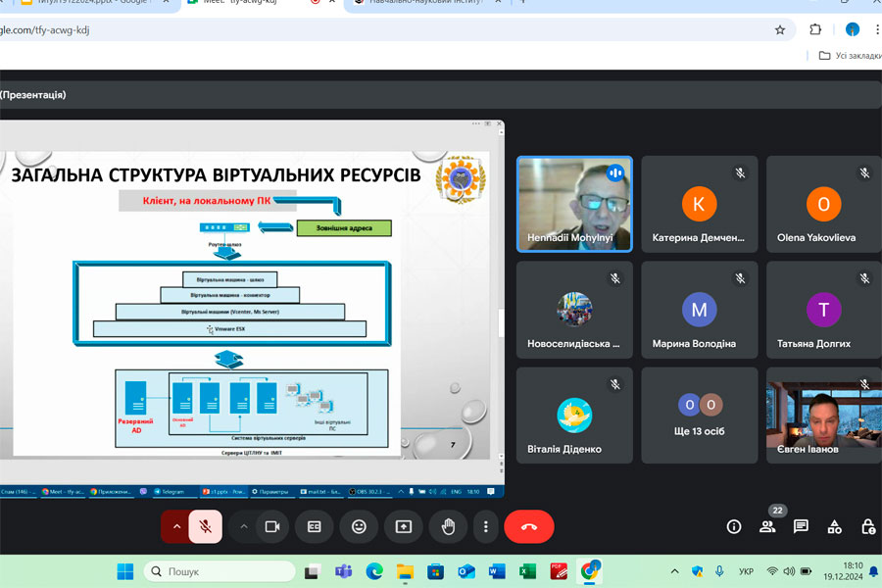Unmute the microphone in Meet
Image resolution: width=882 pixels, height=588 pixels.
pyautogui.click(x=206, y=526)
